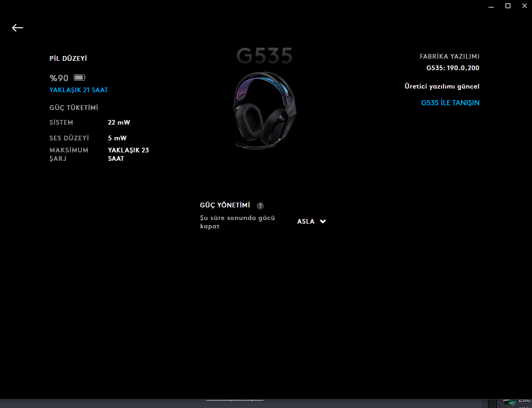Click the SİSTEM 22 mW value
The image size is (532, 408).
[119, 123]
